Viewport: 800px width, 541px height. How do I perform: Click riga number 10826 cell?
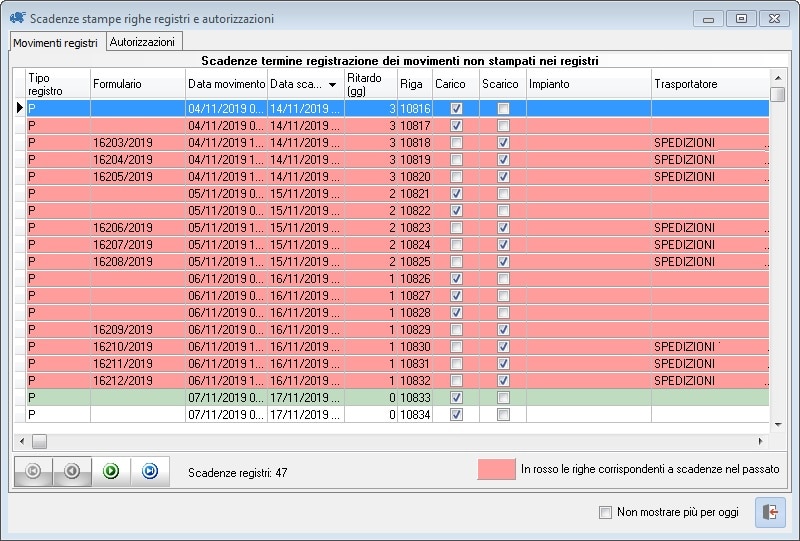coord(415,279)
